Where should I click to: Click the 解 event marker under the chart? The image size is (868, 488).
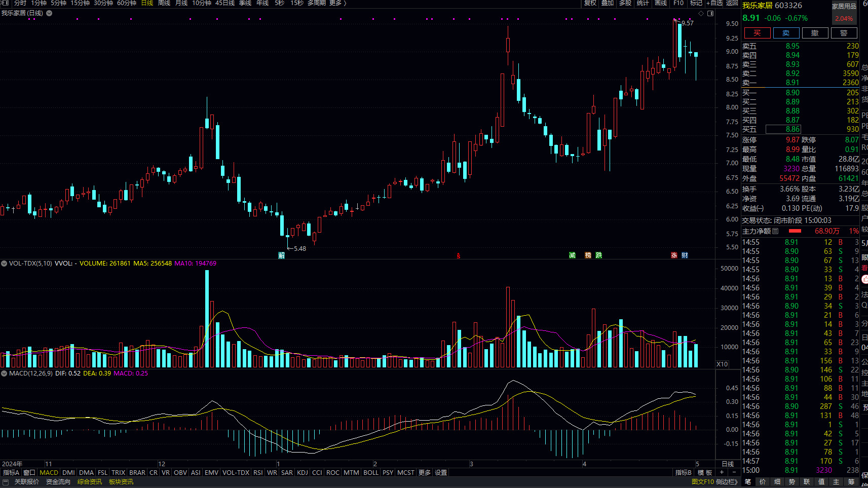[x=282, y=255]
